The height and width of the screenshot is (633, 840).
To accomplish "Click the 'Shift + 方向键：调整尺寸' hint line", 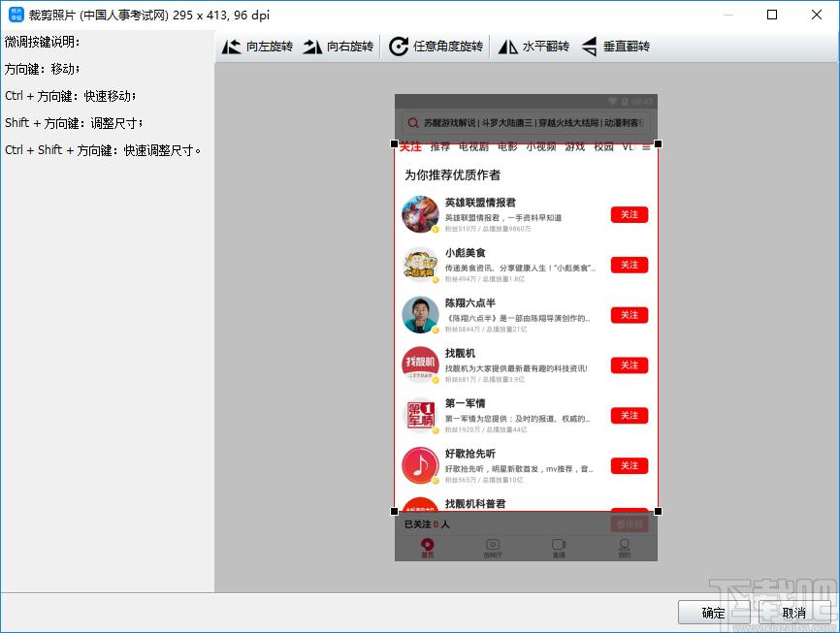I will point(74,123).
